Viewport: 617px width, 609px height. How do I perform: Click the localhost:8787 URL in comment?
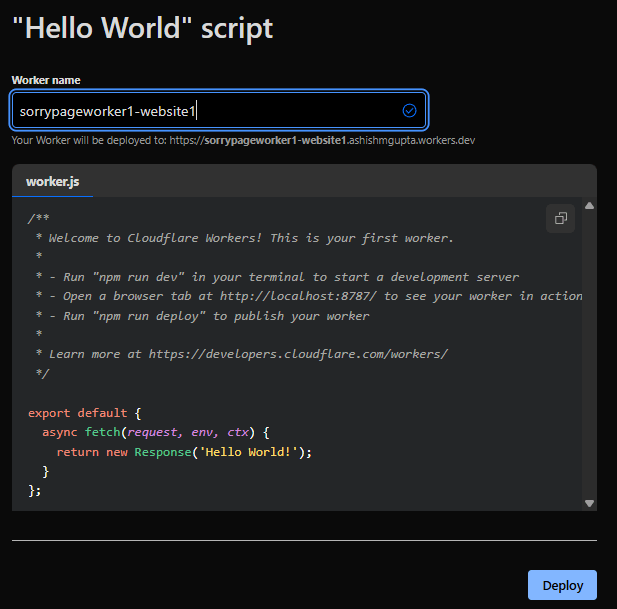pos(298,296)
